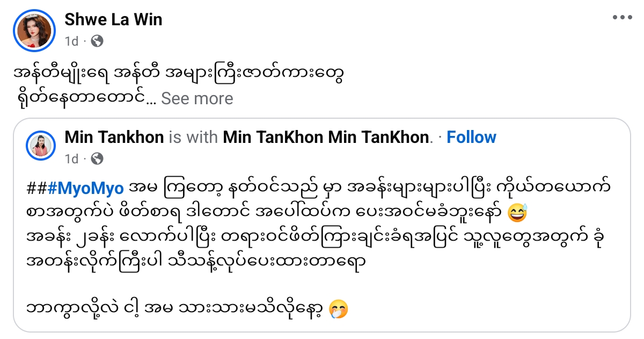Click Shwe La Win's post caption text
The image size is (644, 339).
pyautogui.click(x=177, y=75)
